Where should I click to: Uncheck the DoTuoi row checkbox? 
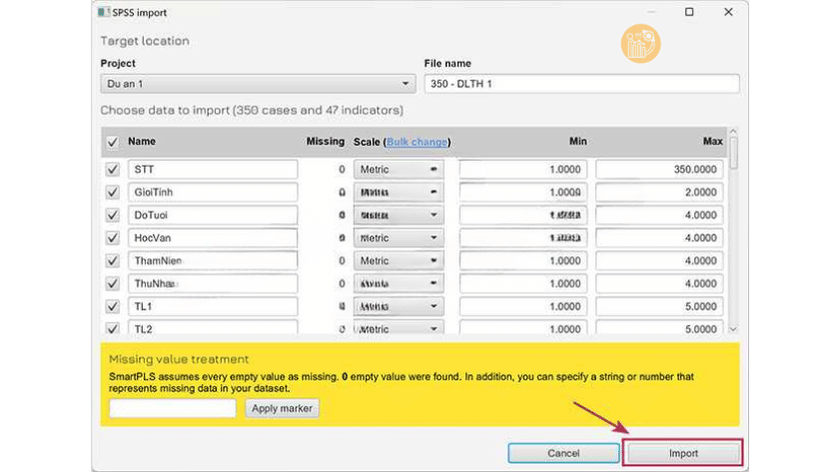click(112, 215)
